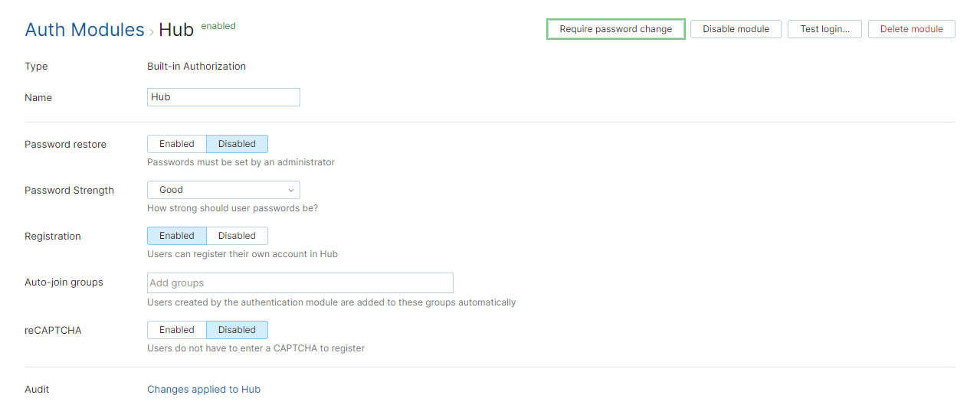Go back to Auth Modules breadcrumb
This screenshot has height=418, width=980.
(x=84, y=30)
